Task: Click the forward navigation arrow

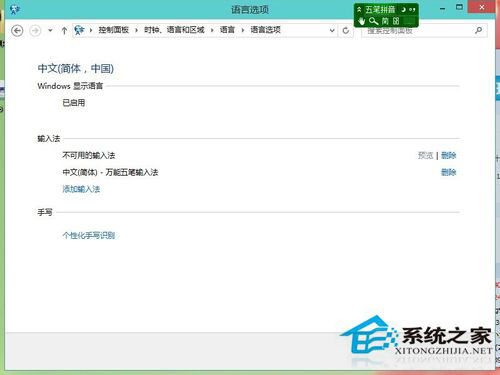Action: pos(35,31)
